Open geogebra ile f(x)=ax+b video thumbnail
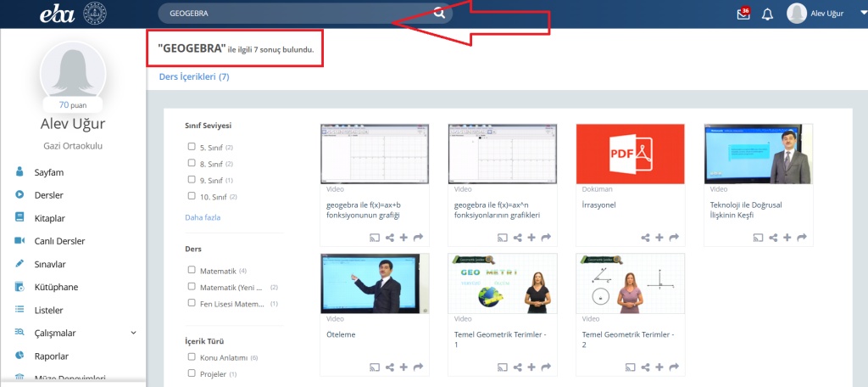Screen dimensions: 868x387 [375, 154]
